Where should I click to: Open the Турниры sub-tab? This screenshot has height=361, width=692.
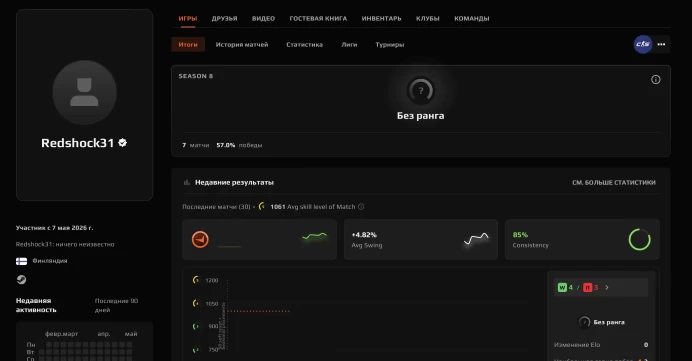(x=390, y=45)
